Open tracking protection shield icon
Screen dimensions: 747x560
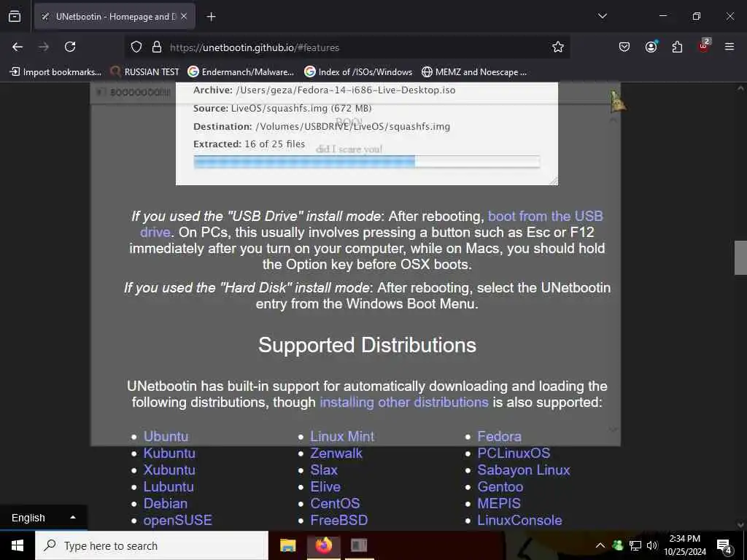tap(136, 47)
